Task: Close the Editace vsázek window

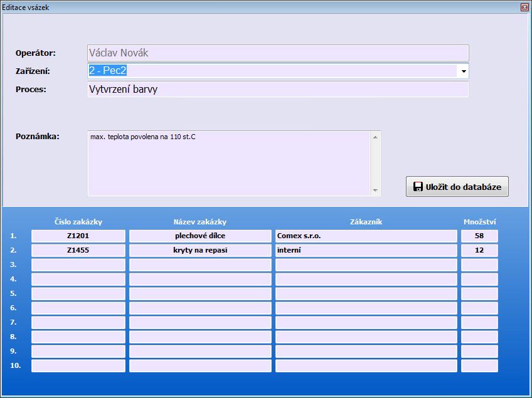Action: [524, 7]
